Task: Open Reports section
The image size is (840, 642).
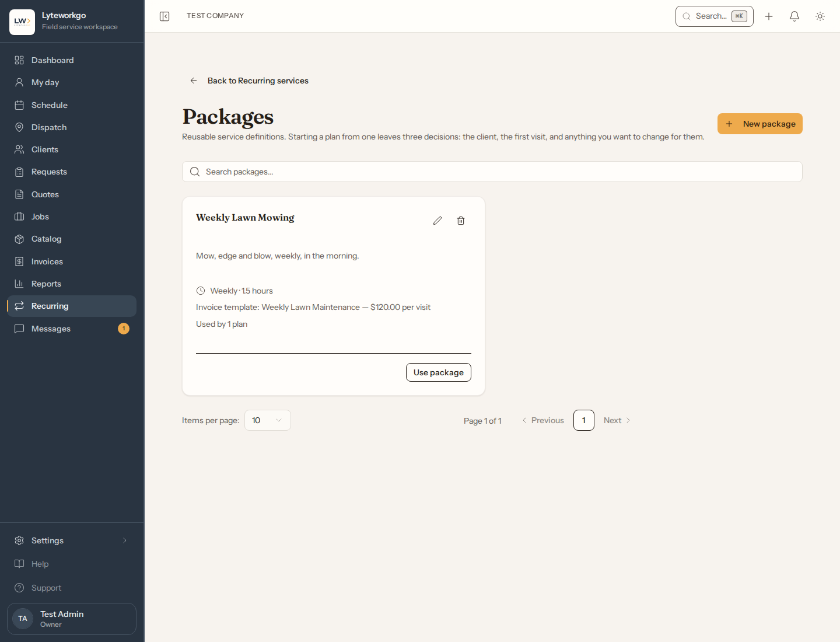Action: (x=72, y=284)
